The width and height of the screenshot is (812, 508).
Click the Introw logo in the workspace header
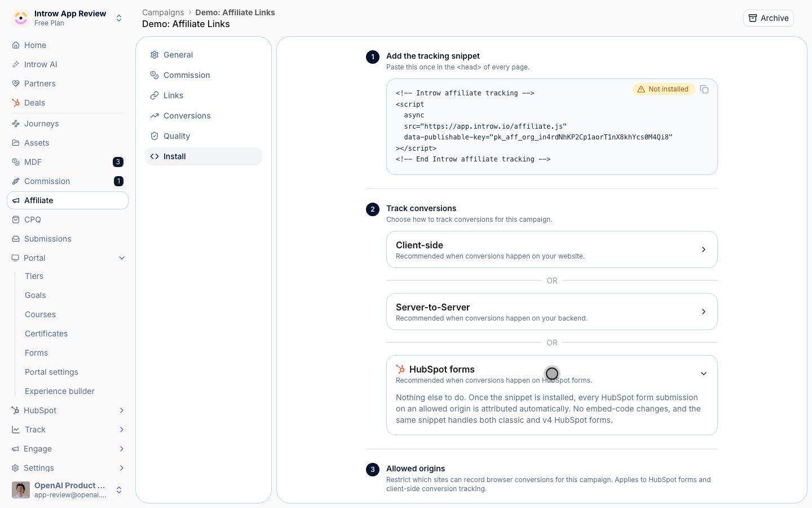[x=21, y=18]
